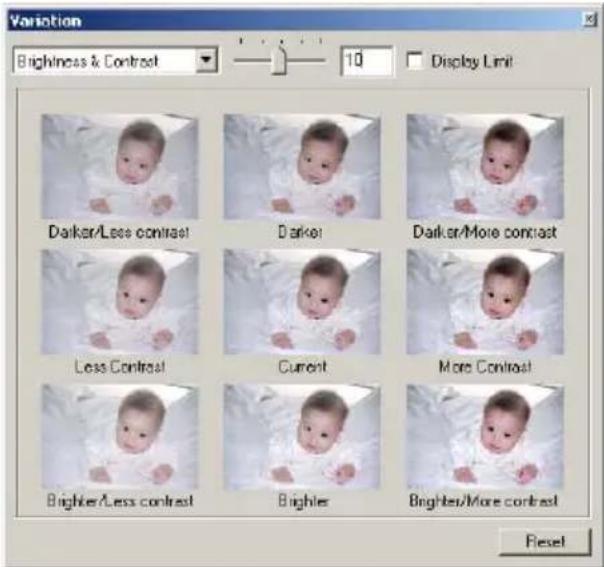Image resolution: width=604 pixels, height=567 pixels.
Task: Click the 'Brighter/More contrast' caption text
Action: tap(483, 501)
